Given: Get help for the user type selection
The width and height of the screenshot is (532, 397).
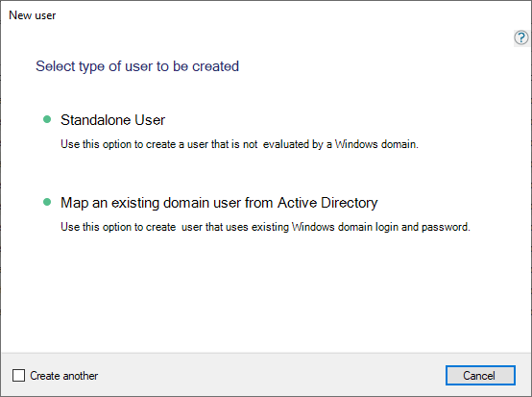Looking at the screenshot, I should tap(521, 37).
